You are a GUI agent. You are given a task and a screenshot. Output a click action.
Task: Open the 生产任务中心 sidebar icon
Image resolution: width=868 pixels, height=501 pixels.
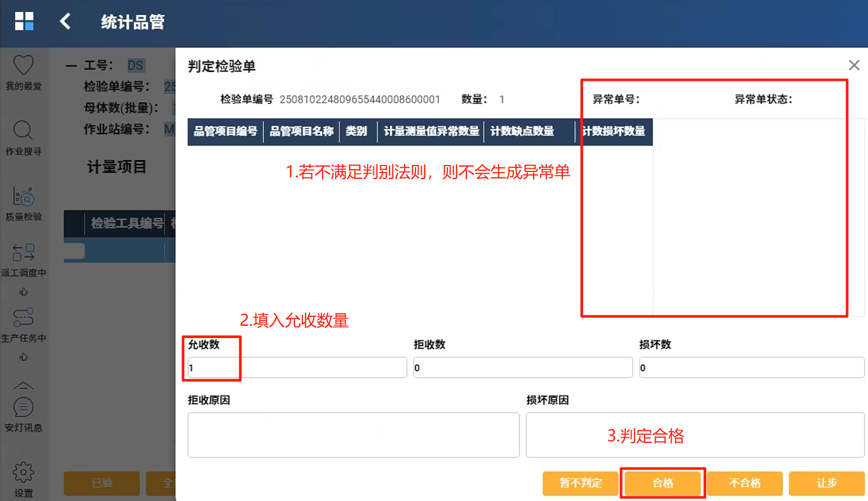pyautogui.click(x=23, y=317)
